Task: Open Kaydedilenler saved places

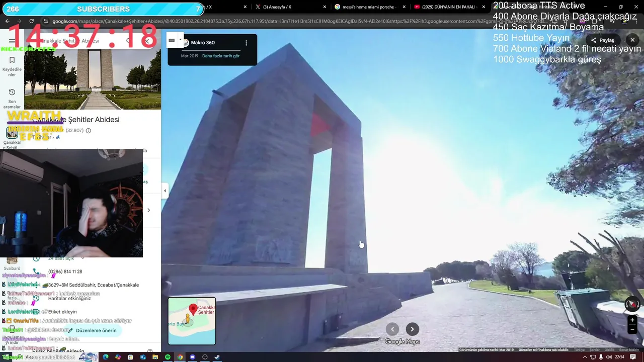Action: [12, 66]
